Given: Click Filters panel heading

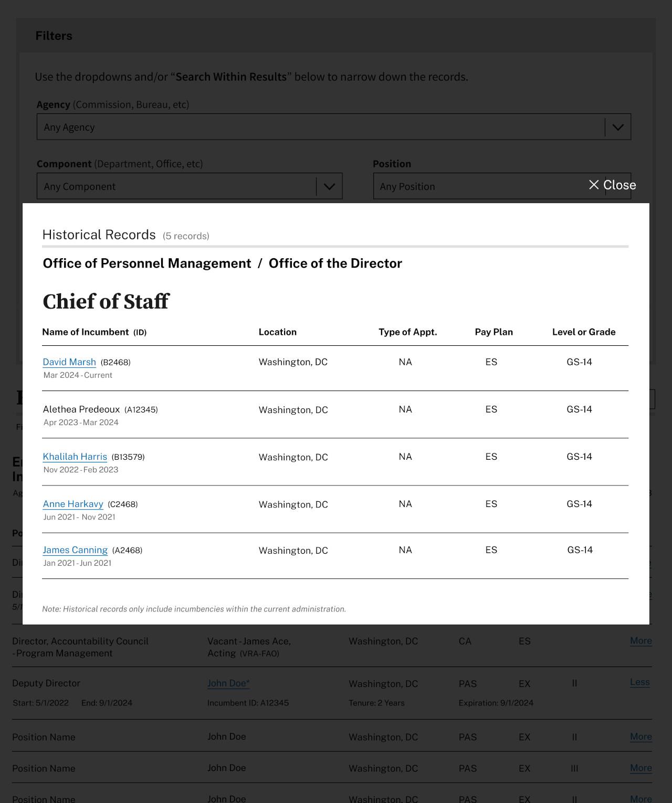Looking at the screenshot, I should point(54,36).
